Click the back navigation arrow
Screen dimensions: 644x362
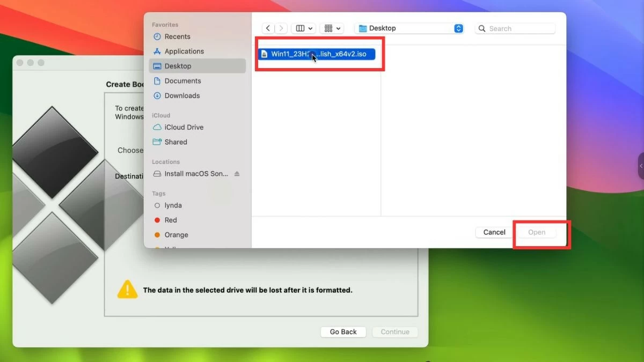pos(268,28)
